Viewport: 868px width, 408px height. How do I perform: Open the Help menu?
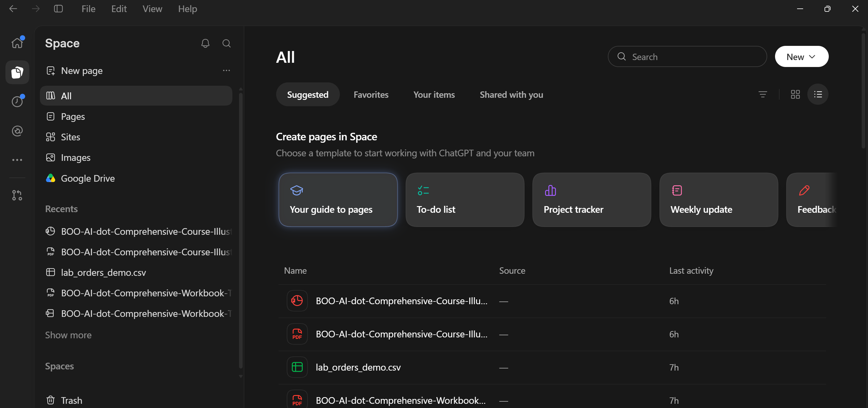point(187,9)
